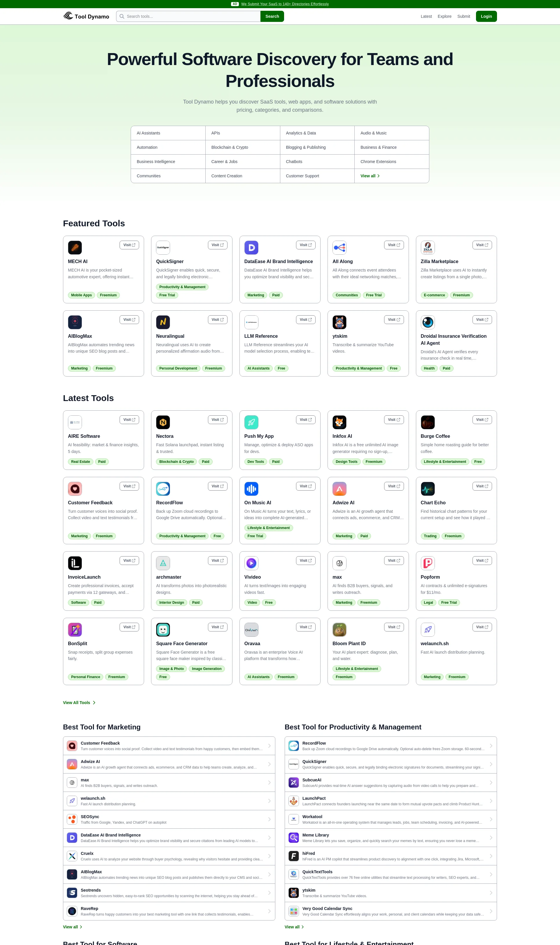Click the green Search button
This screenshot has height=945, width=560.
coord(272,16)
